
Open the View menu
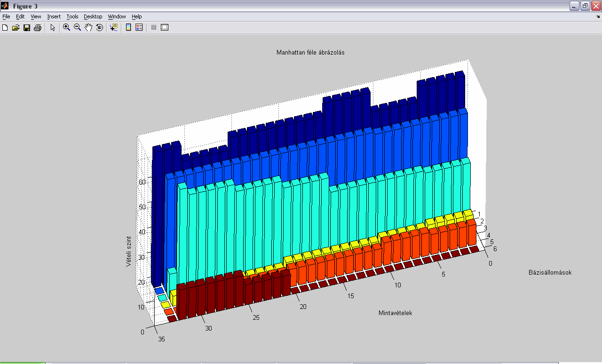(x=36, y=16)
